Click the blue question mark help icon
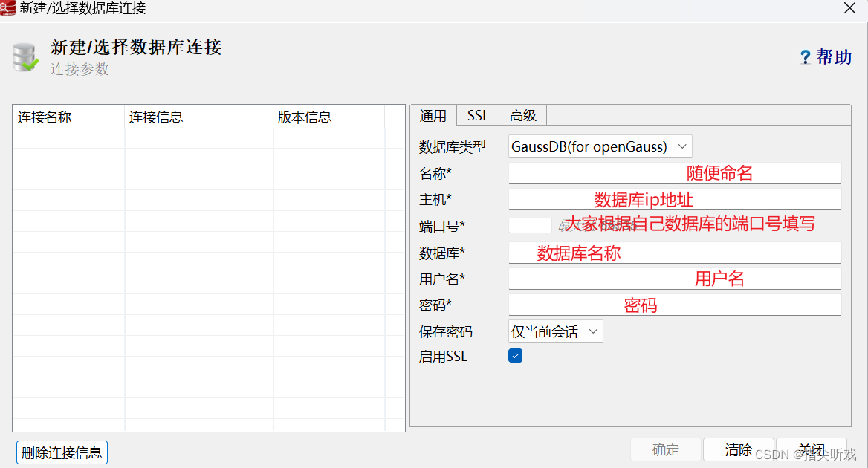This screenshot has width=868, height=468. (x=805, y=56)
